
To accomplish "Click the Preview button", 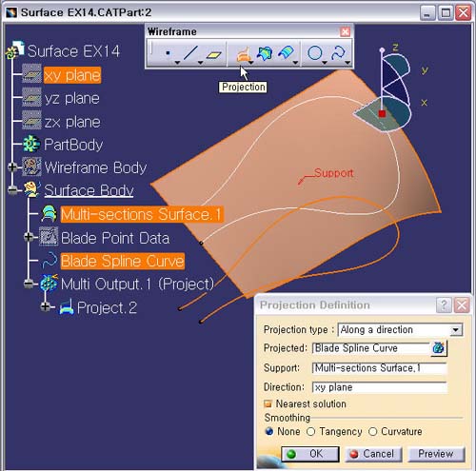I will pyautogui.click(x=436, y=454).
